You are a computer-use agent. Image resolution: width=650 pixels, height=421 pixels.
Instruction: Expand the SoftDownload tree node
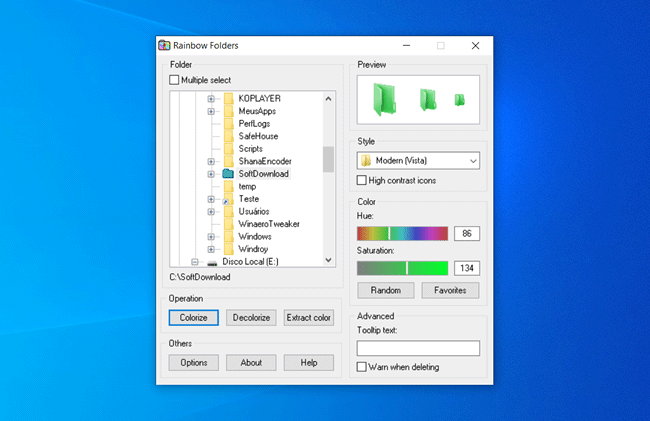(211, 174)
